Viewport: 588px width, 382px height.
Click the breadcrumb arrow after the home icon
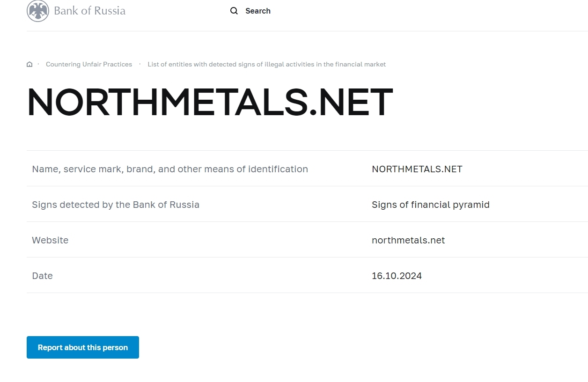click(x=38, y=64)
